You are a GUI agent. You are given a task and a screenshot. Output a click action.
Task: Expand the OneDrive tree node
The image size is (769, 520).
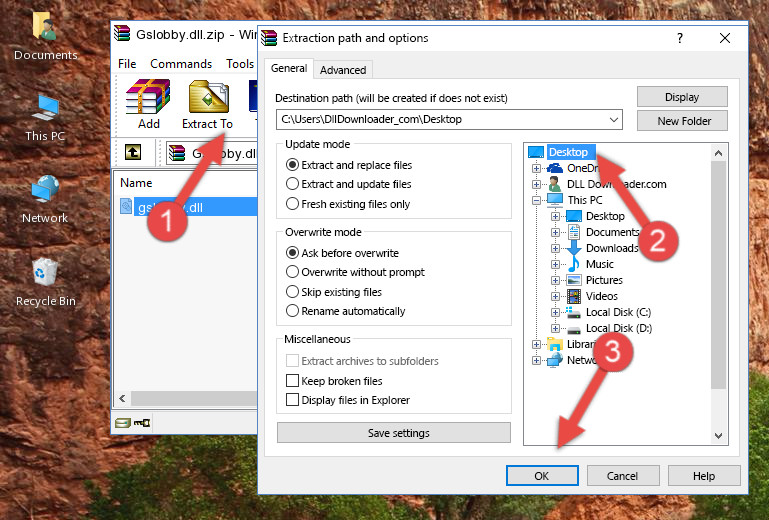pyautogui.click(x=537, y=168)
